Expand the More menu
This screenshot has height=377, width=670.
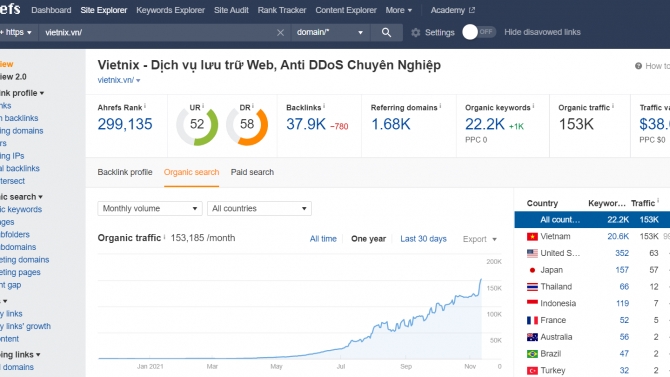pos(399,10)
